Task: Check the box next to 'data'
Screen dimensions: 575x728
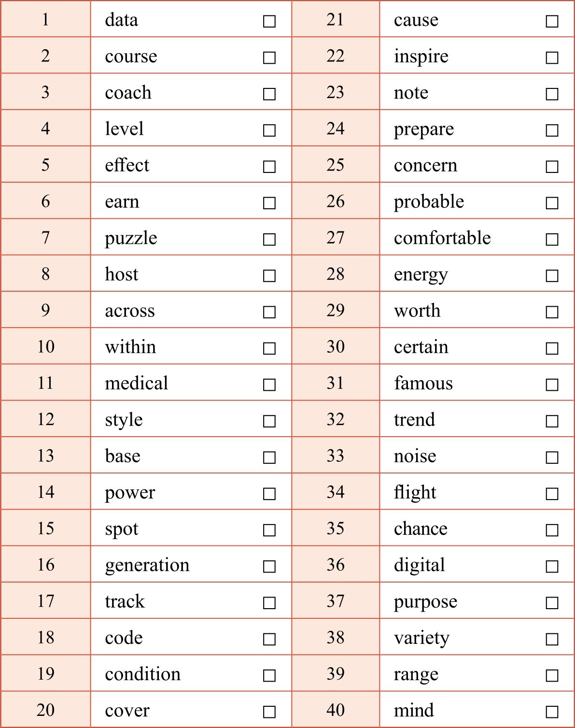Action: [x=269, y=21]
